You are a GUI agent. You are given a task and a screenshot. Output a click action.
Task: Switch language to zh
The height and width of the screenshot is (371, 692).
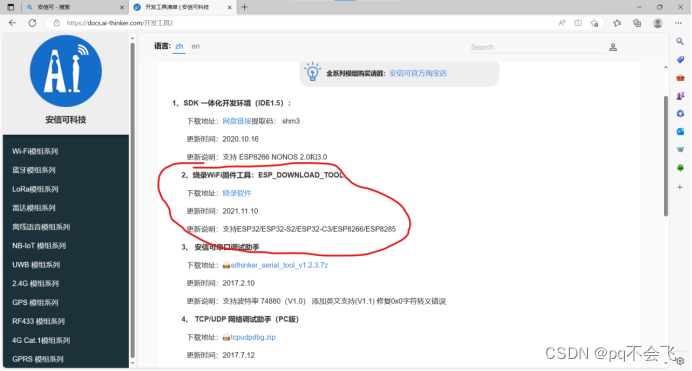click(179, 46)
